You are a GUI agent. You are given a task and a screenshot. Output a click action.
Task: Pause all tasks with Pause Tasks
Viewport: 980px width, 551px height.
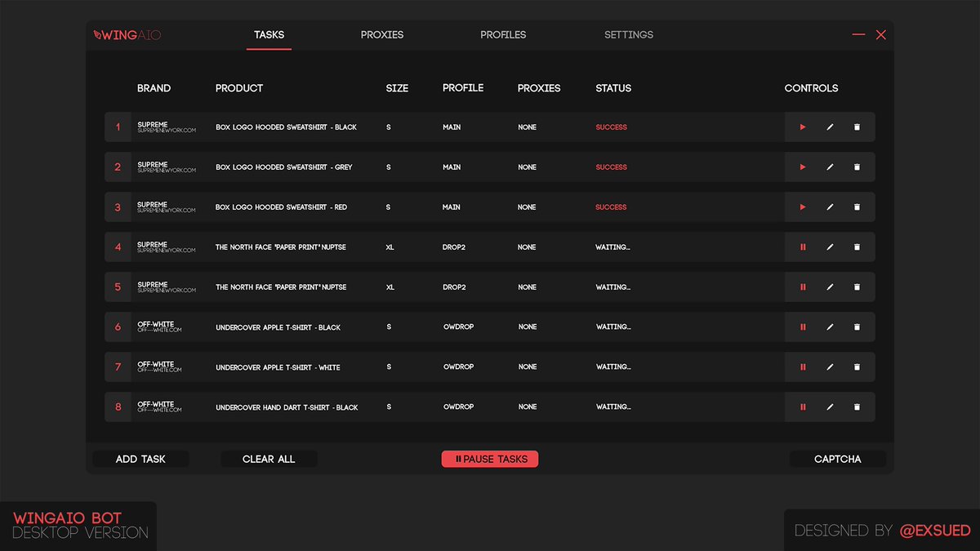coord(490,459)
